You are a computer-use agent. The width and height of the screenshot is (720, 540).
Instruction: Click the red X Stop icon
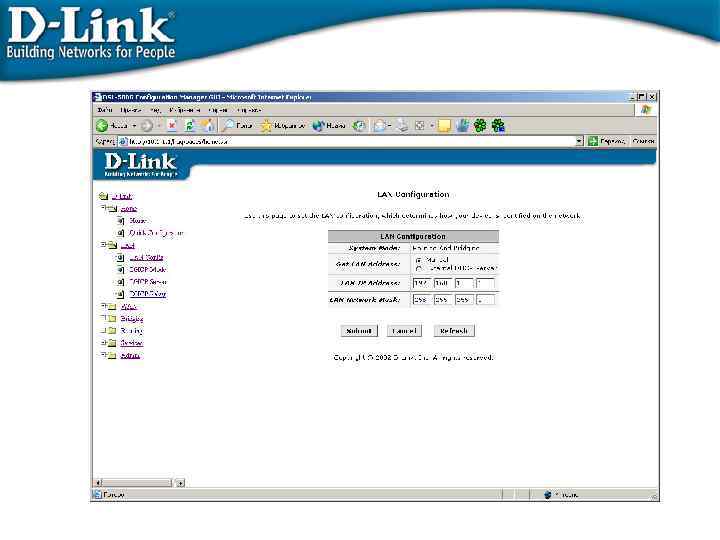[172, 125]
